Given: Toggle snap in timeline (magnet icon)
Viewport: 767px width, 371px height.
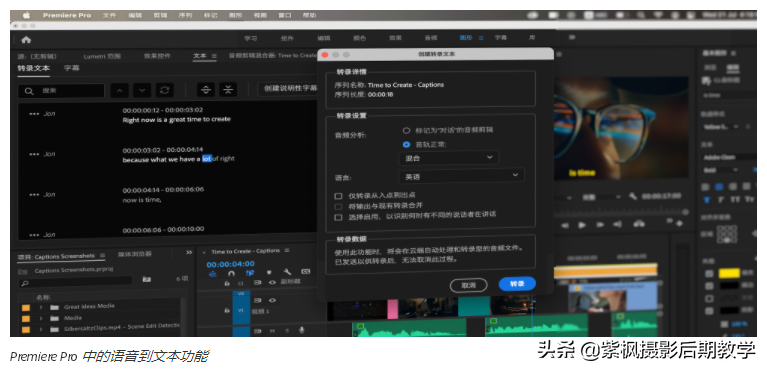Looking at the screenshot, I should click(x=231, y=273).
